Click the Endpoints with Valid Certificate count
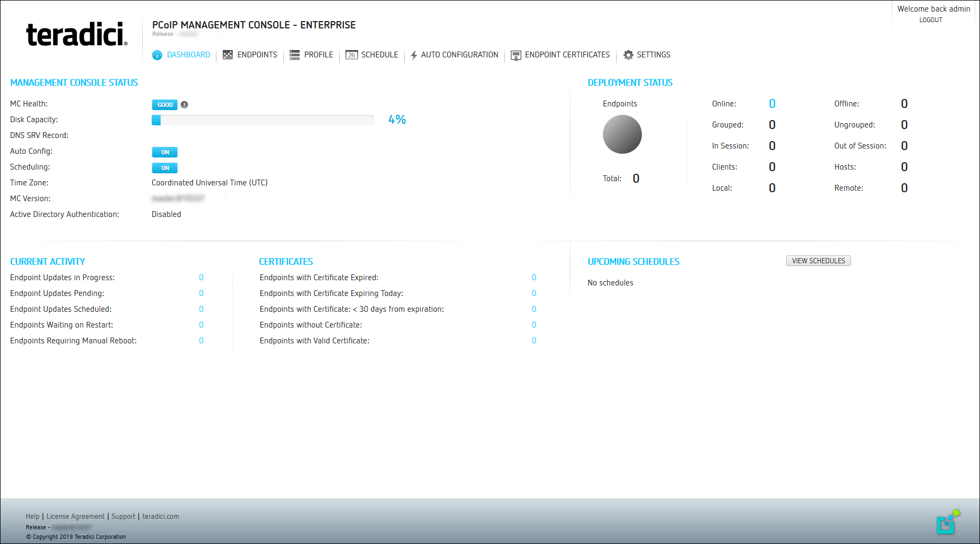 [x=534, y=341]
